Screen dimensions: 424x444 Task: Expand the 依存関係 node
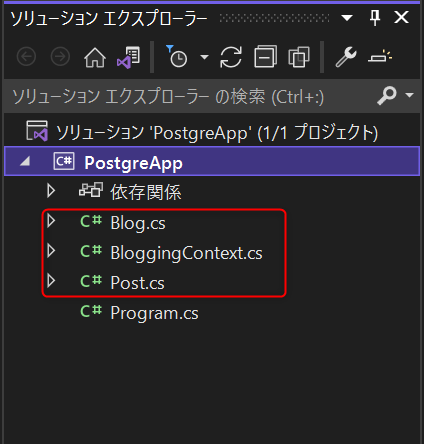click(51, 191)
